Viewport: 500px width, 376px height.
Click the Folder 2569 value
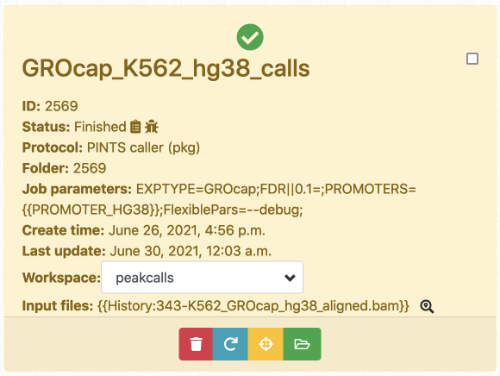click(x=90, y=168)
